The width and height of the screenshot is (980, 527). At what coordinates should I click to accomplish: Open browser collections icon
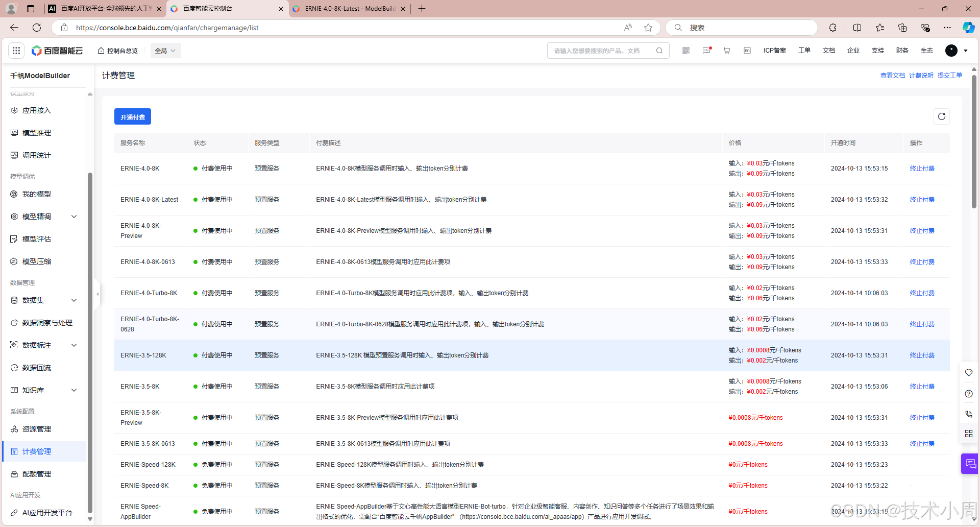point(902,28)
